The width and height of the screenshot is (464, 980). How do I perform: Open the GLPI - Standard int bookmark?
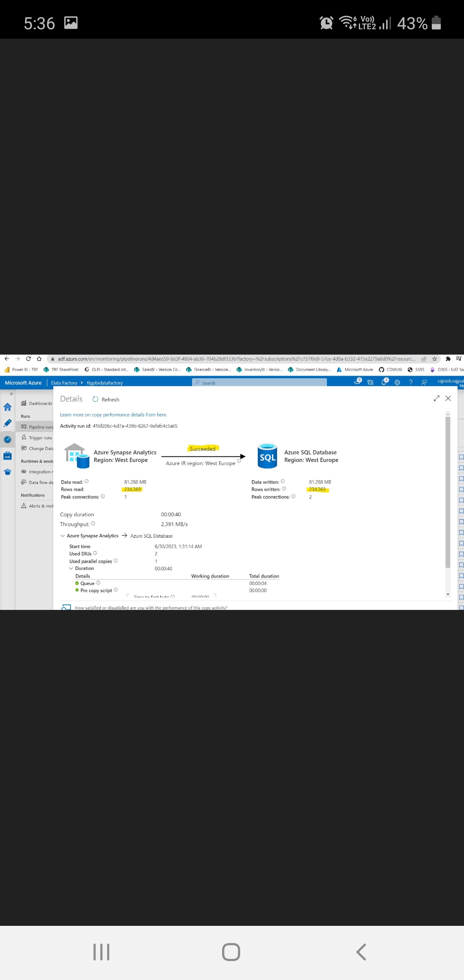click(x=107, y=370)
